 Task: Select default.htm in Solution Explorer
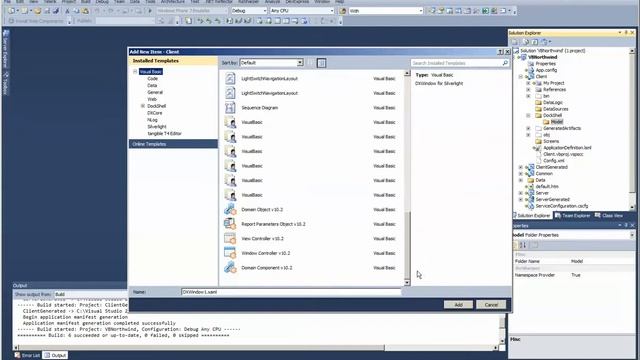547,187
